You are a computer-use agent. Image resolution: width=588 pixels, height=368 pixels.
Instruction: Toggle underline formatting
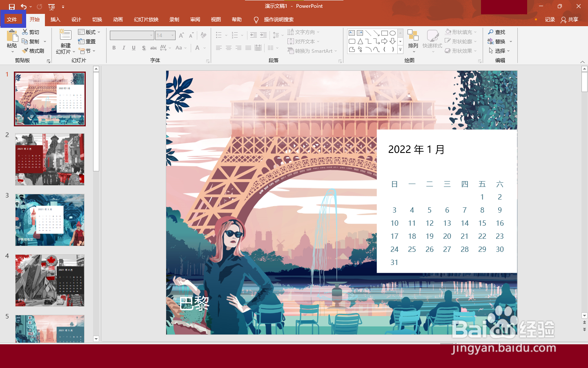point(134,48)
